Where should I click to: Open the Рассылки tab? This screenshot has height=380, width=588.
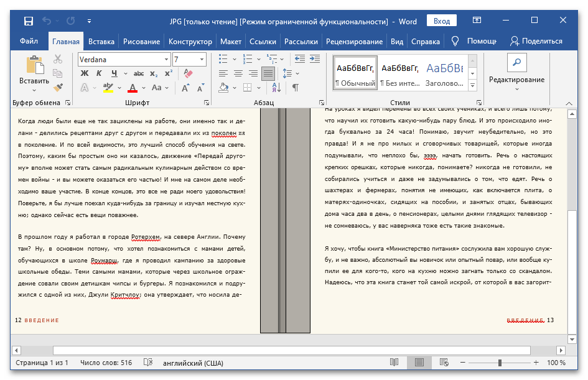(x=301, y=42)
